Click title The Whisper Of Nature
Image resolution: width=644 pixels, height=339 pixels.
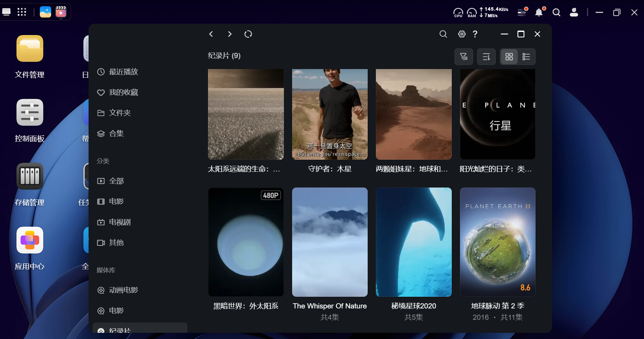[x=330, y=306]
